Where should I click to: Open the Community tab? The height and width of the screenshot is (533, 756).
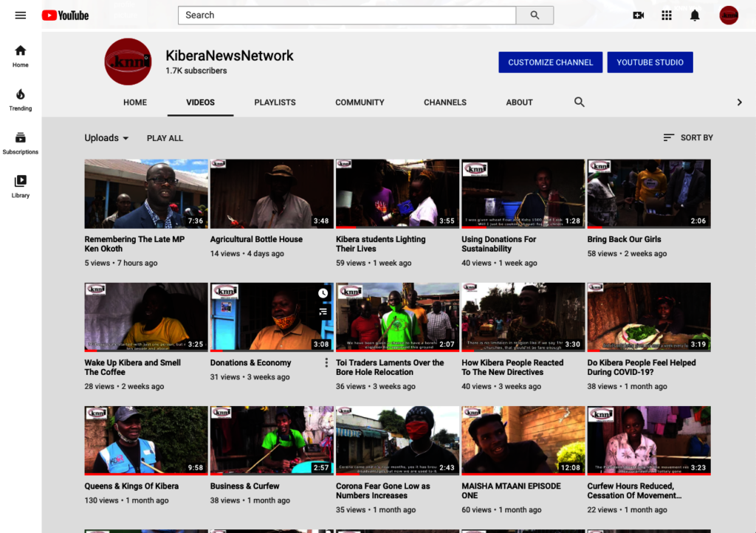[360, 102]
